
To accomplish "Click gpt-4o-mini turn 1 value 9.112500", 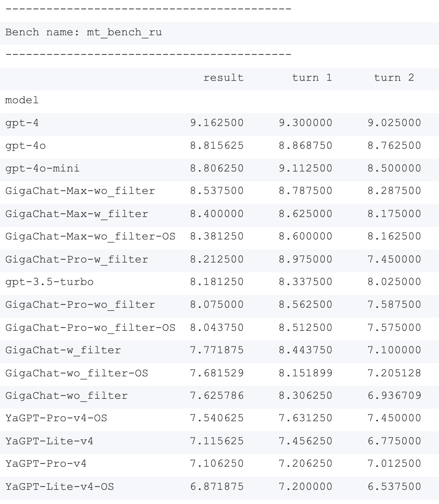I will pyautogui.click(x=306, y=169).
